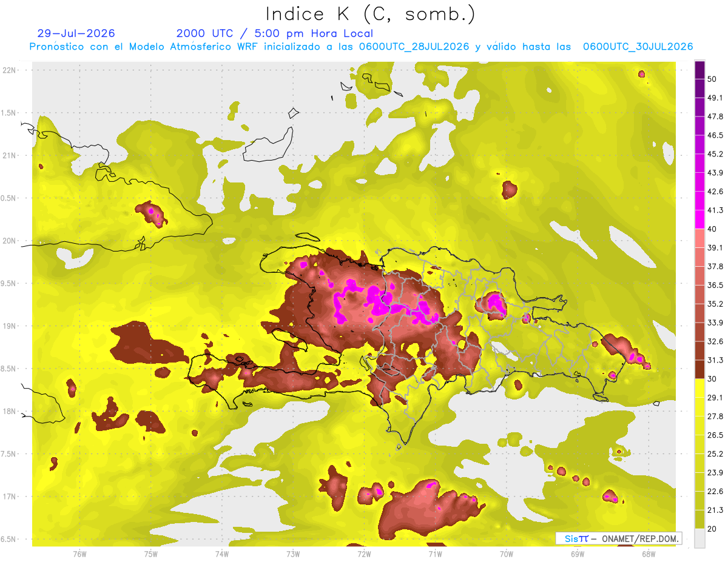Click the colorbar value "23.9"
Viewport: 728px width, 562px height.
point(715,472)
